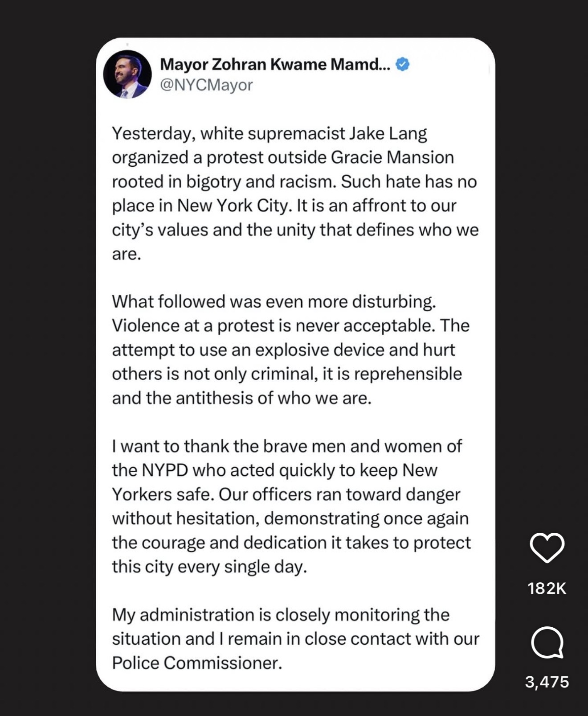Click the words "Gracie Mansion" in the tweet
This screenshot has width=588, height=716.
pyautogui.click(x=392, y=157)
